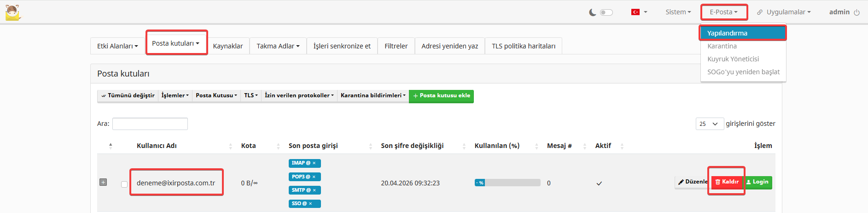This screenshot has width=868, height=213.
Task: Click the quota usage progress bar
Action: [x=507, y=183]
